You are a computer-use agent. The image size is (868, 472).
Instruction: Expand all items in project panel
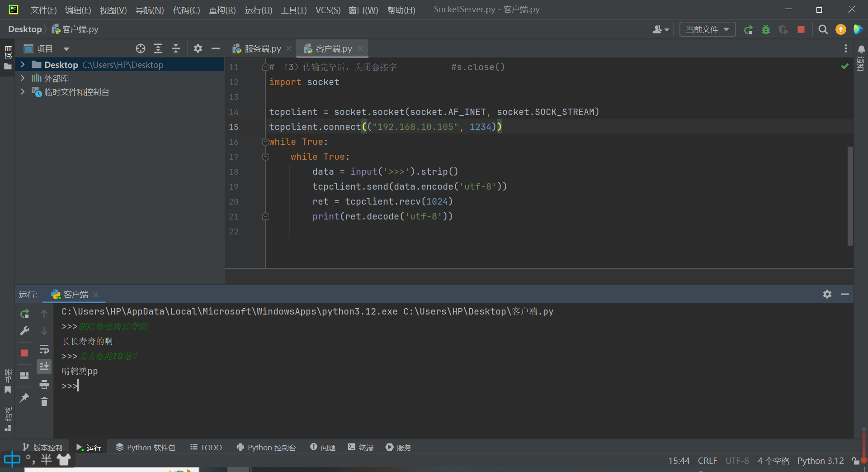[x=158, y=48]
